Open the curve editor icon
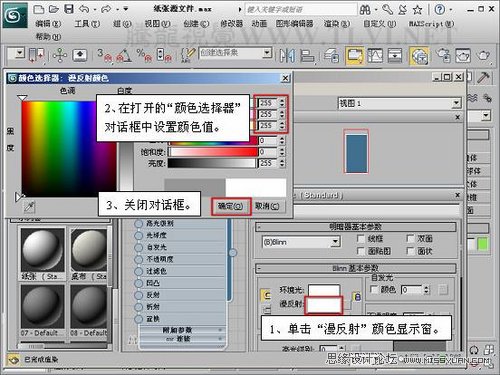 (x=375, y=56)
